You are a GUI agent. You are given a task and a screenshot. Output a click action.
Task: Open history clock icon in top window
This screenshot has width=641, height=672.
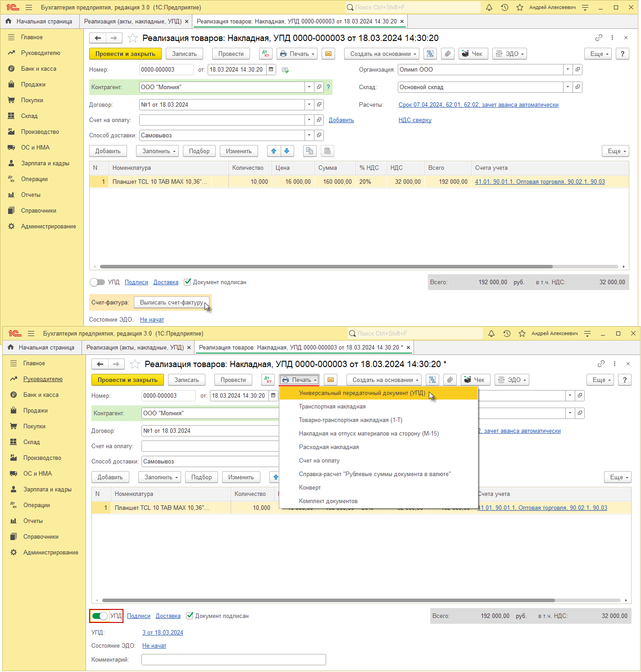pyautogui.click(x=505, y=7)
